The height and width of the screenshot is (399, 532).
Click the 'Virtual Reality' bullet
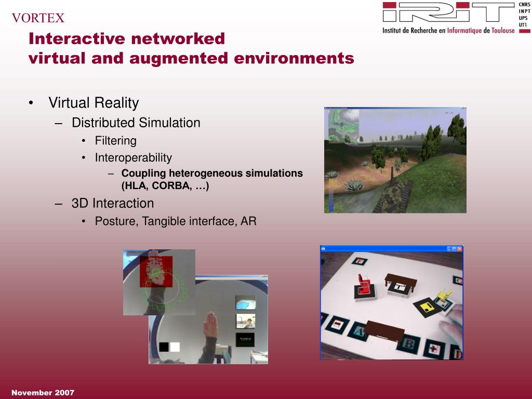coord(94,102)
